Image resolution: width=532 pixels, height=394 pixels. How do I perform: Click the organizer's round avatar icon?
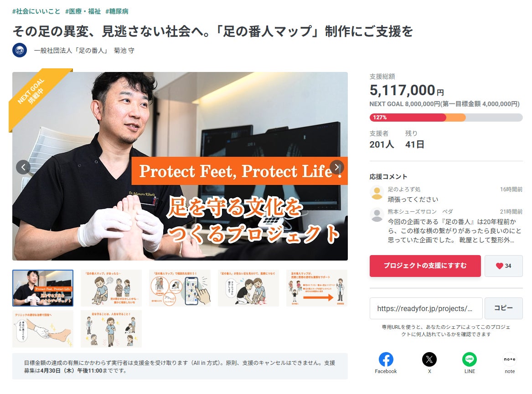(20, 50)
